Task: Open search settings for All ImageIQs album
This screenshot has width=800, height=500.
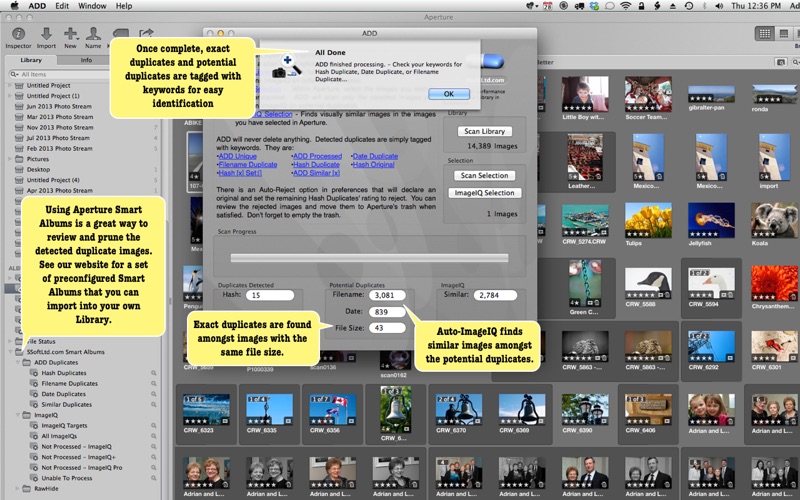Action: [x=153, y=436]
